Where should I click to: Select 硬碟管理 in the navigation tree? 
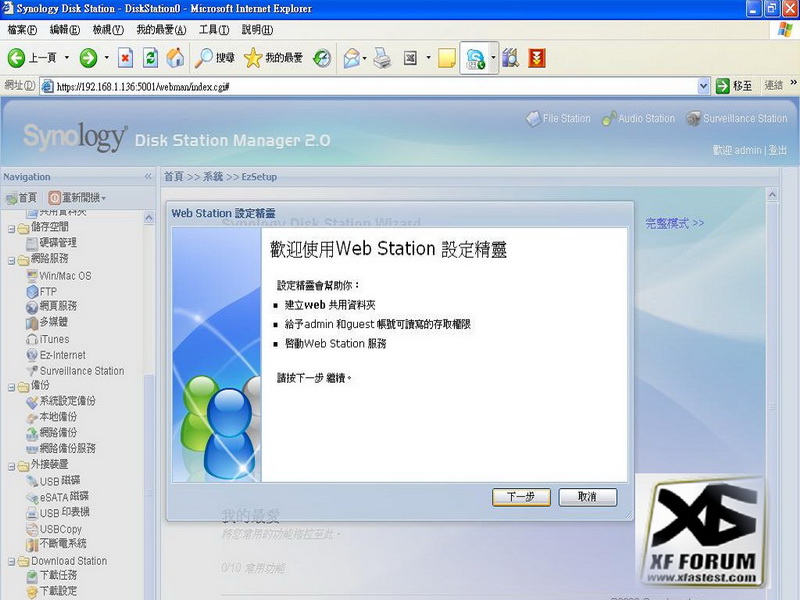click(x=52, y=242)
